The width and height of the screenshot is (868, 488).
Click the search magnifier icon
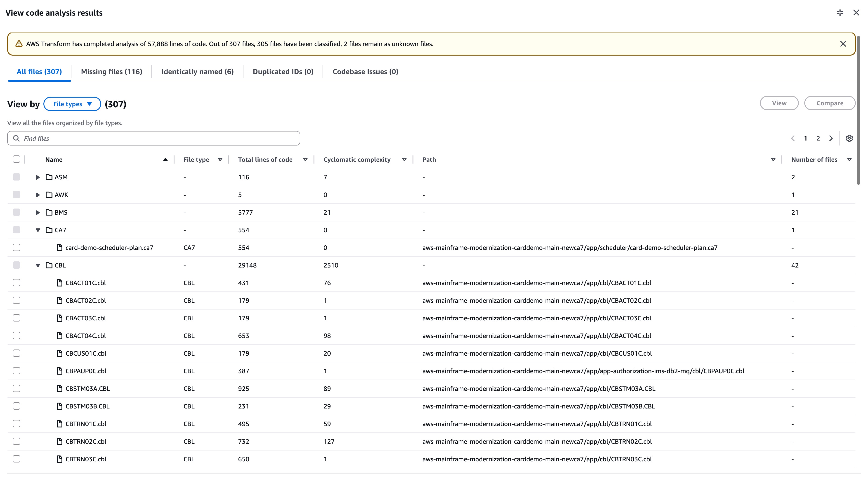pos(17,138)
